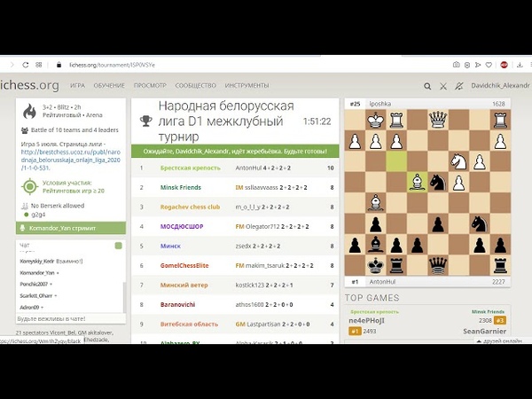Open lichess search magnifier icon

point(427,87)
